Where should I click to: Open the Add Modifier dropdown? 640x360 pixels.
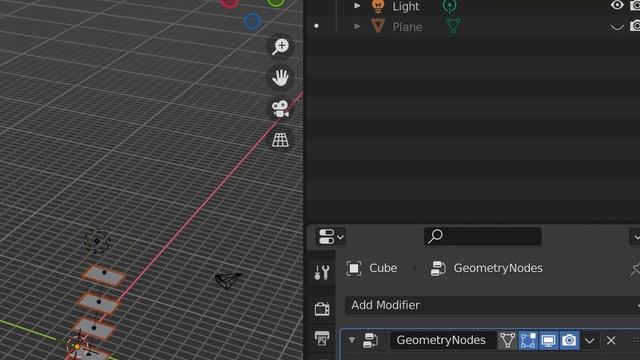click(492, 305)
